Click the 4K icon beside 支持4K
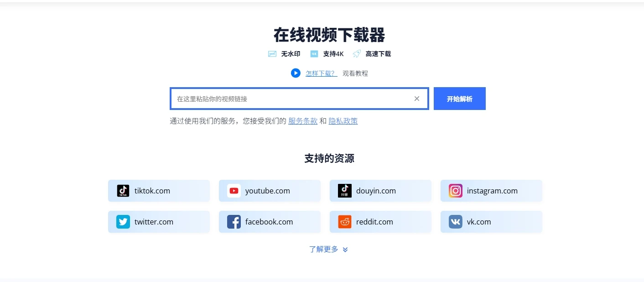 click(314, 54)
